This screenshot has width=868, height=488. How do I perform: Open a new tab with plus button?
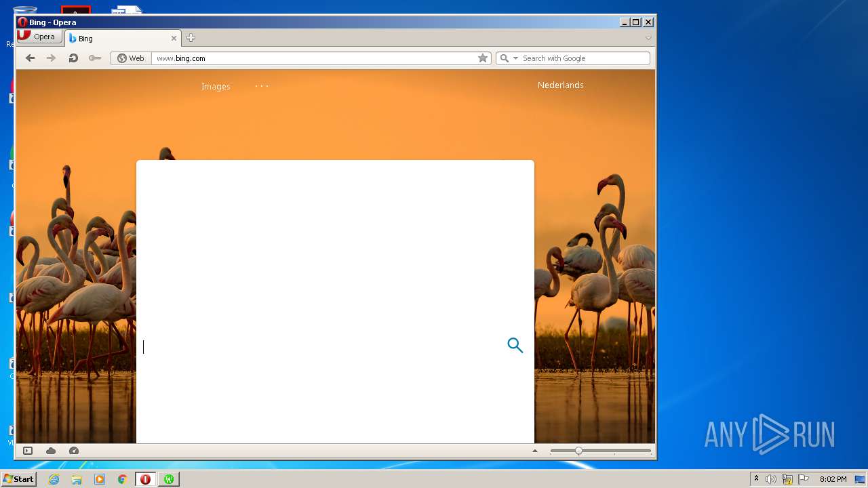[x=191, y=38]
